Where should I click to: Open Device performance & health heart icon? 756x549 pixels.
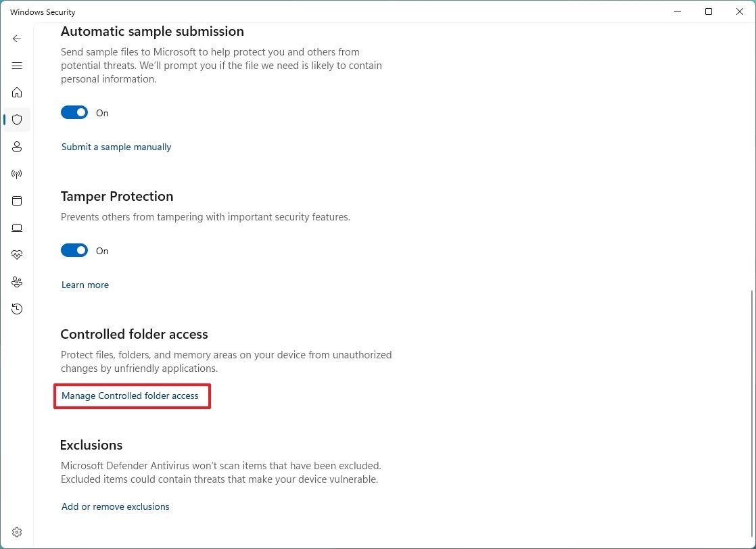[x=17, y=255]
